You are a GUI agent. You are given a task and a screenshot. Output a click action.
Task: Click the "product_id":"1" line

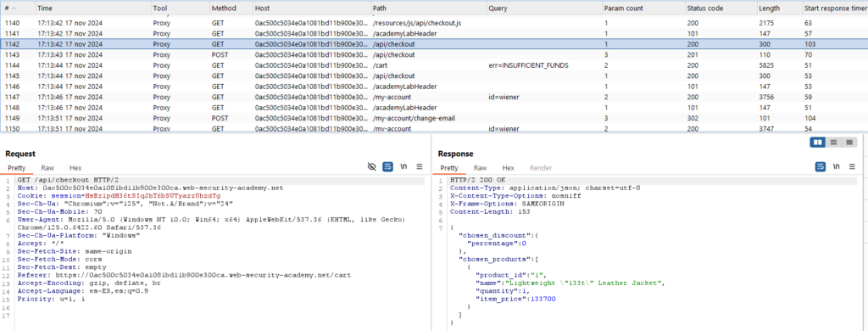(x=511, y=274)
